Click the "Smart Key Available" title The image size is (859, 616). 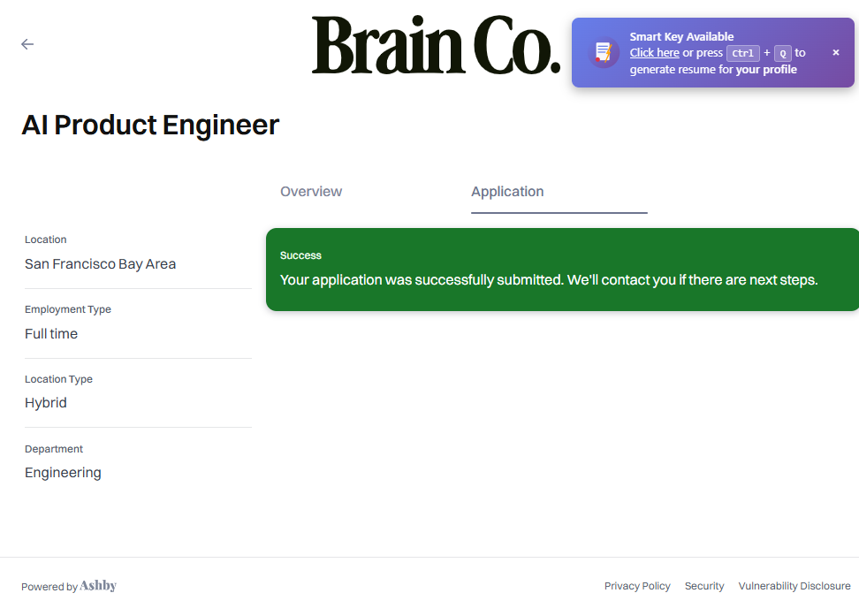pos(681,37)
